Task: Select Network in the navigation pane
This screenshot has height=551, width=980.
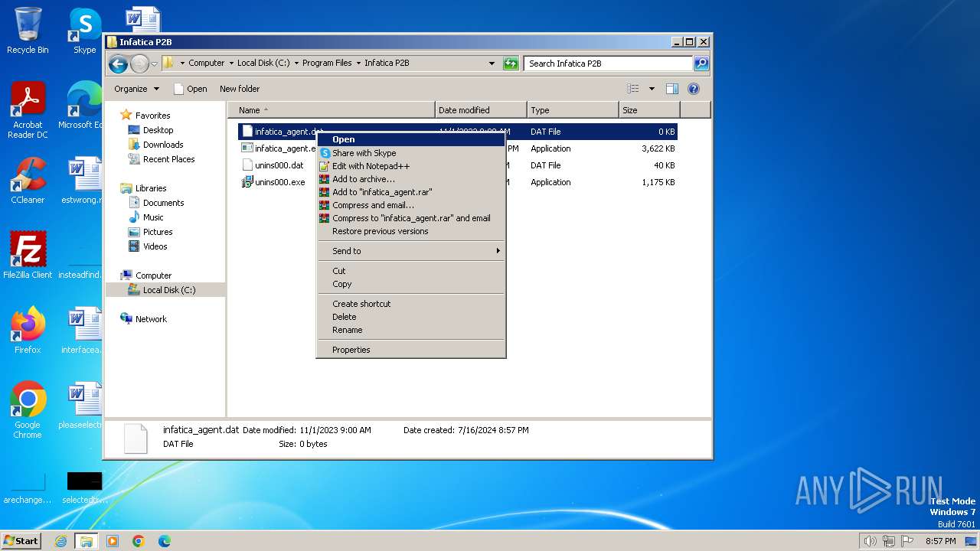Action: tap(151, 319)
